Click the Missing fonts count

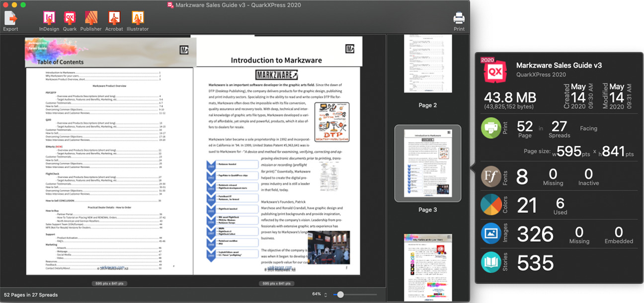[x=553, y=177]
